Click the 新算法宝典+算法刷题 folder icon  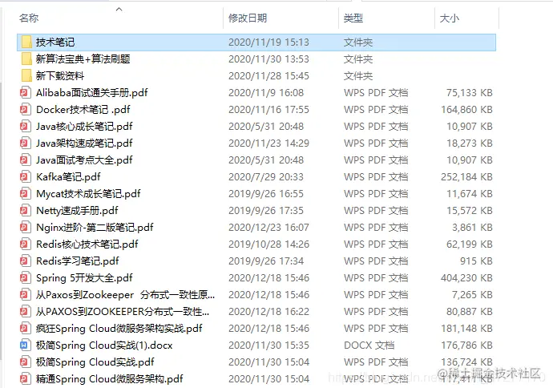click(x=26, y=59)
